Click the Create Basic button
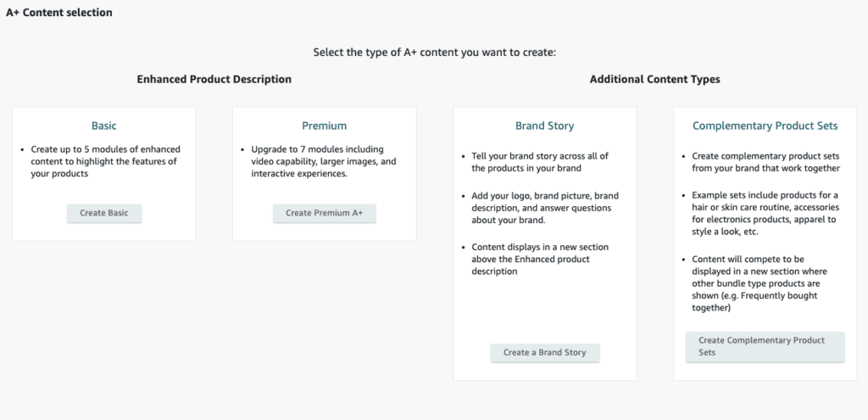This screenshot has height=420, width=868. click(104, 213)
